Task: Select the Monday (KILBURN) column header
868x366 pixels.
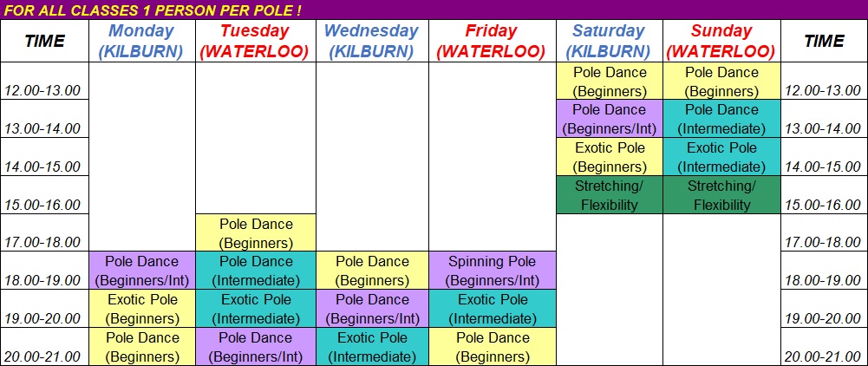Action: 141,41
